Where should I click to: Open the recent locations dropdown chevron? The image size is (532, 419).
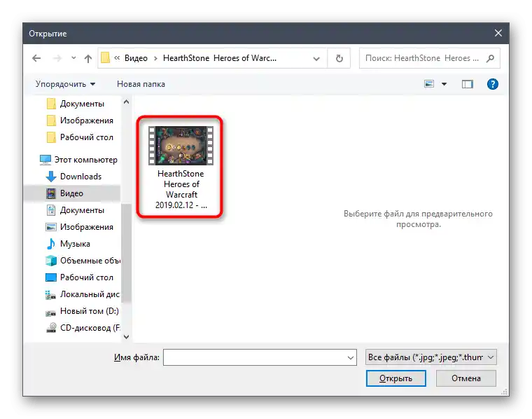pyautogui.click(x=73, y=58)
